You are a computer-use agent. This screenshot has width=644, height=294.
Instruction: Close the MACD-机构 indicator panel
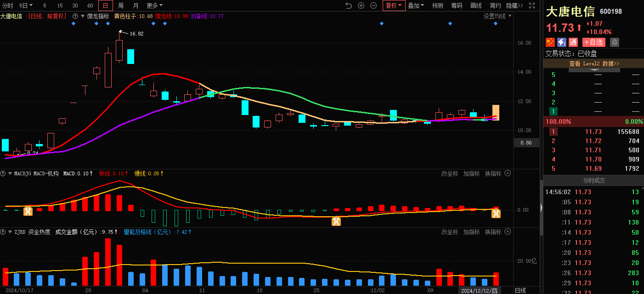coord(508,173)
